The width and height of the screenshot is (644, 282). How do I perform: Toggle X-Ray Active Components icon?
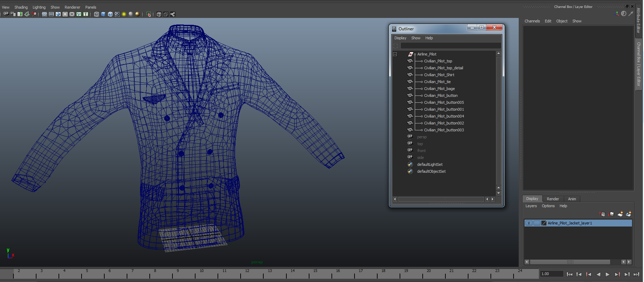[x=166, y=14]
